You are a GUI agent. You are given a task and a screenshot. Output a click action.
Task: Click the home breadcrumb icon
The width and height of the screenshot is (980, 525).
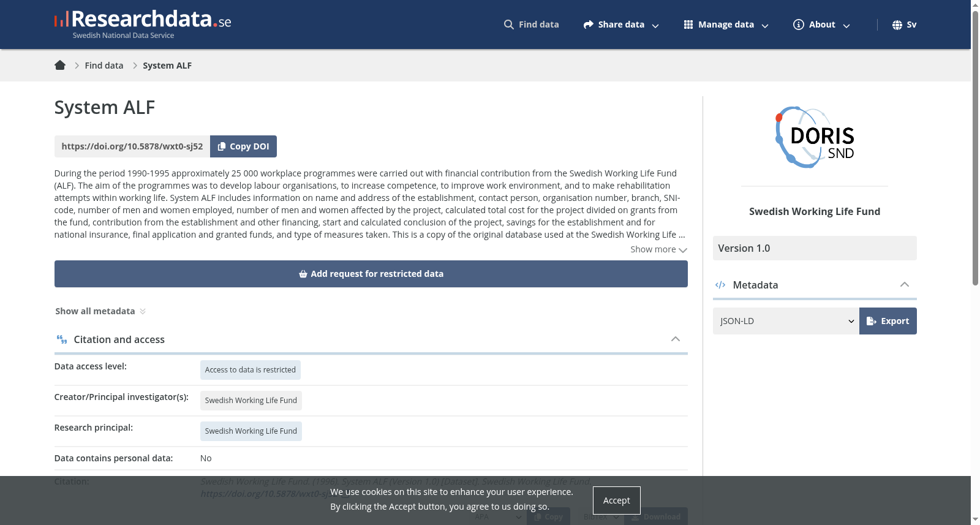pyautogui.click(x=60, y=65)
